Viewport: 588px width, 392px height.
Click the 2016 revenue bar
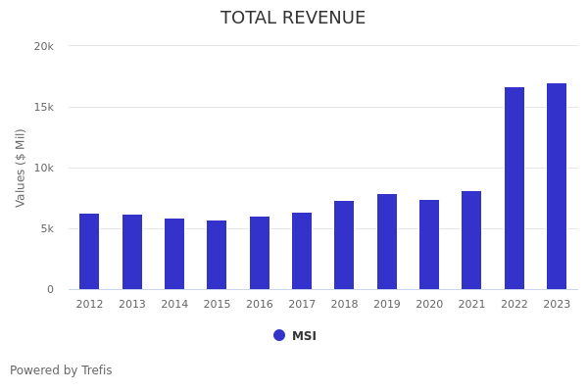click(260, 253)
